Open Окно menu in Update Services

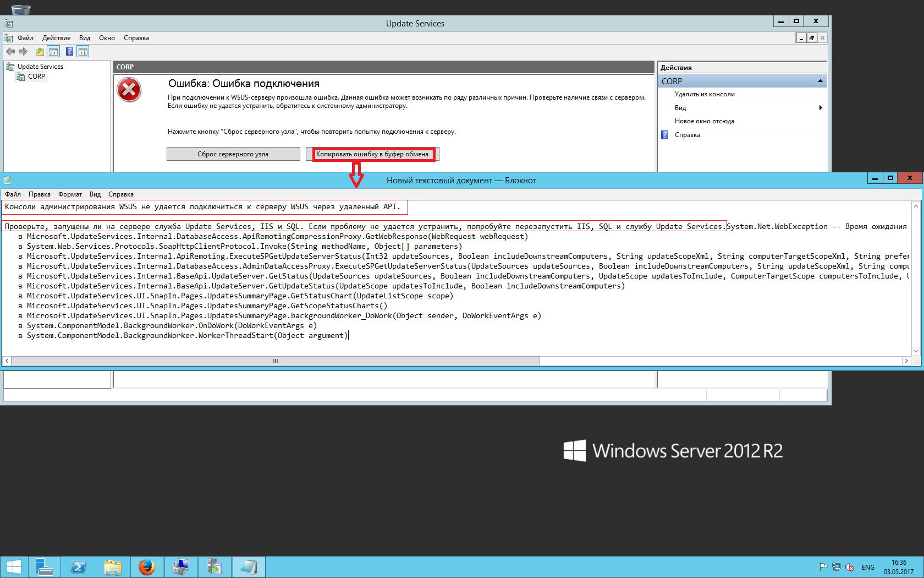pyautogui.click(x=107, y=38)
